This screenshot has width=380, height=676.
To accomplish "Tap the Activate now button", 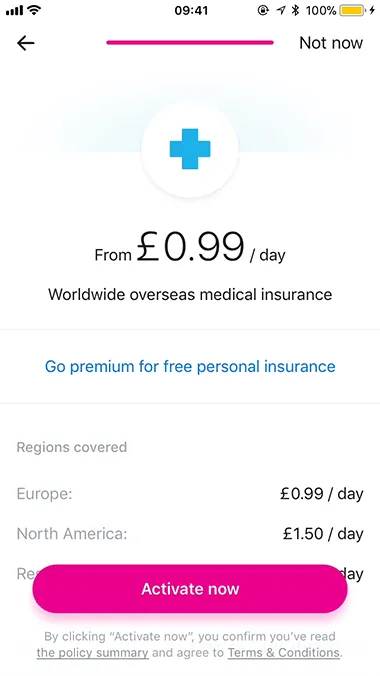I will coord(190,589).
